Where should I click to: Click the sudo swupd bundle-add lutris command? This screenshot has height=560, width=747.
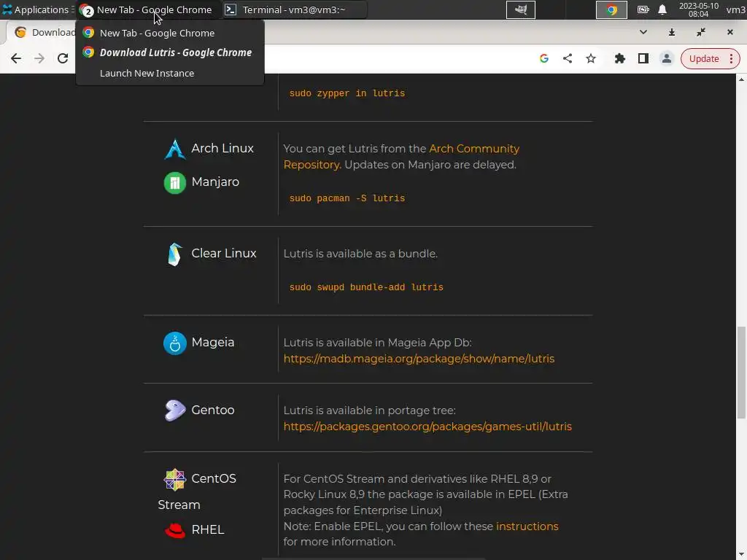(366, 287)
